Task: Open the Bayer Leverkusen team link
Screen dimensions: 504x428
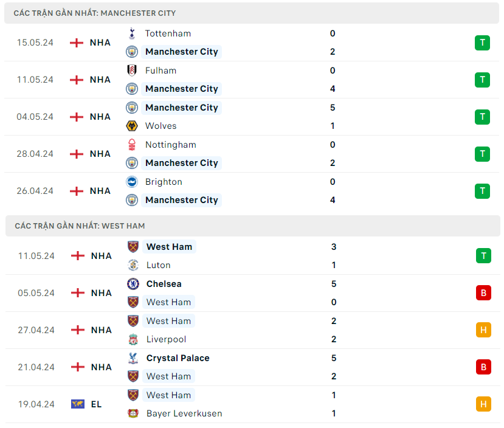Action: (184, 413)
